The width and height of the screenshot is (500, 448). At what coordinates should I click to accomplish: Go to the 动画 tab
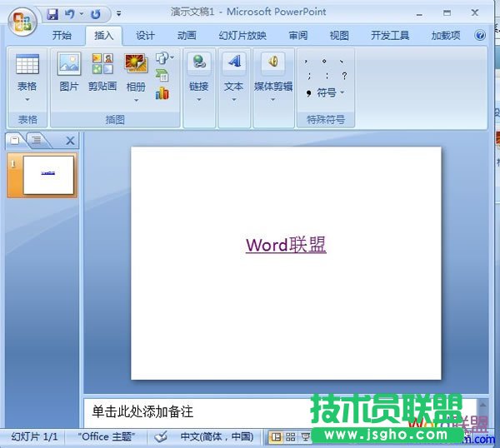[x=187, y=35]
